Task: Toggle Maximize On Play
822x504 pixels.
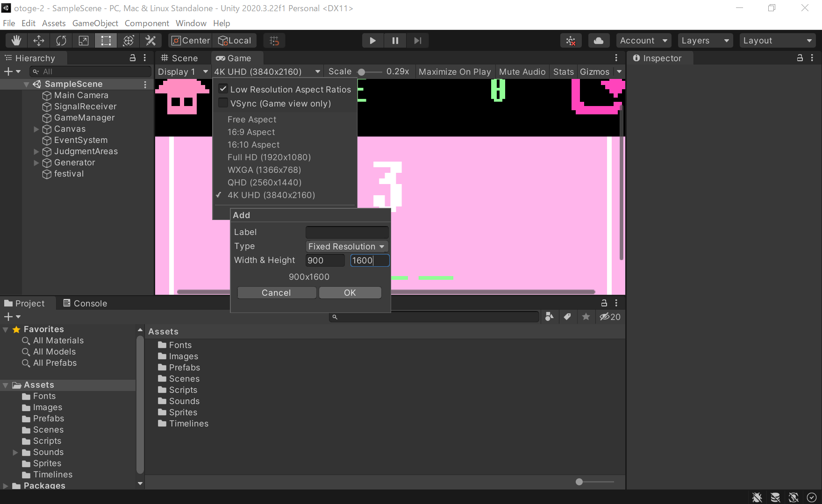Action: click(455, 71)
